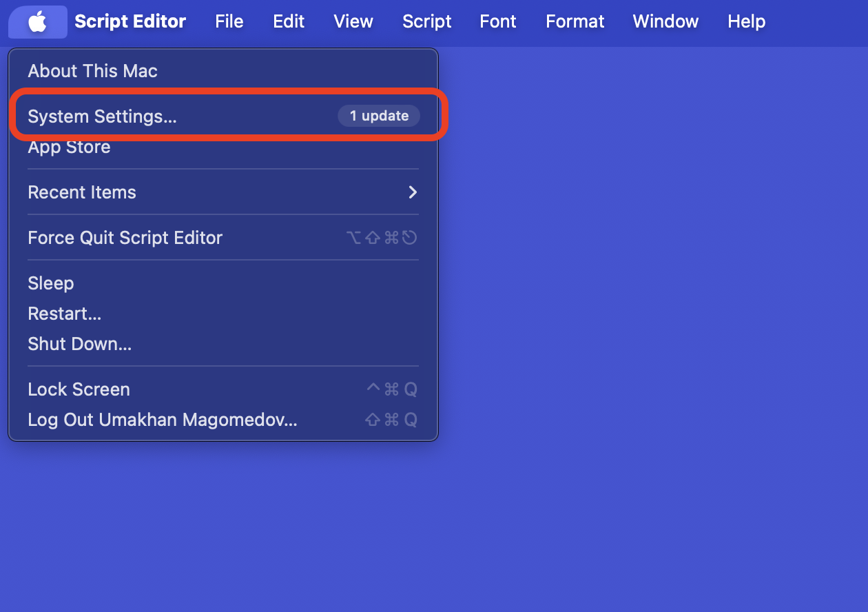This screenshot has height=612, width=868.
Task: Select Force Quit Script Editor
Action: pos(125,238)
